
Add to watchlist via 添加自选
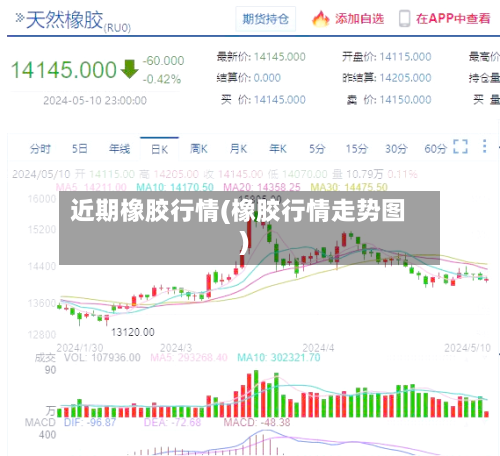click(x=359, y=19)
